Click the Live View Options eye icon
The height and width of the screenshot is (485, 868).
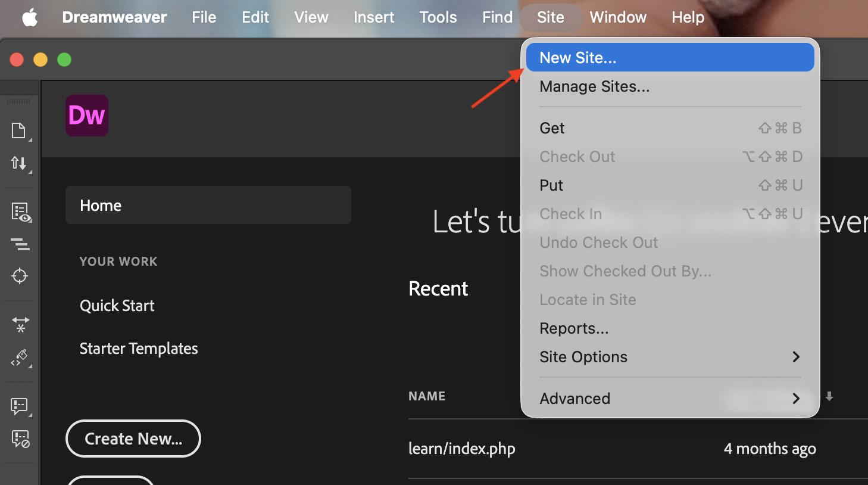click(20, 212)
